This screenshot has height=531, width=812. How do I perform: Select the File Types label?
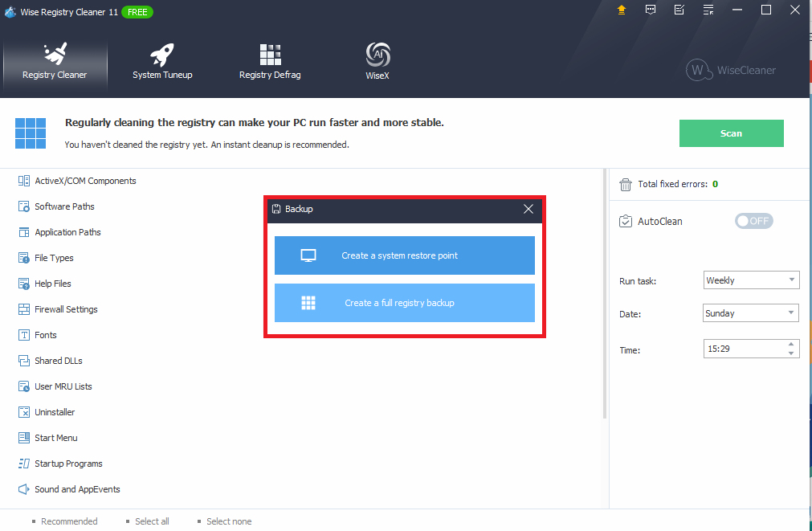(x=54, y=258)
